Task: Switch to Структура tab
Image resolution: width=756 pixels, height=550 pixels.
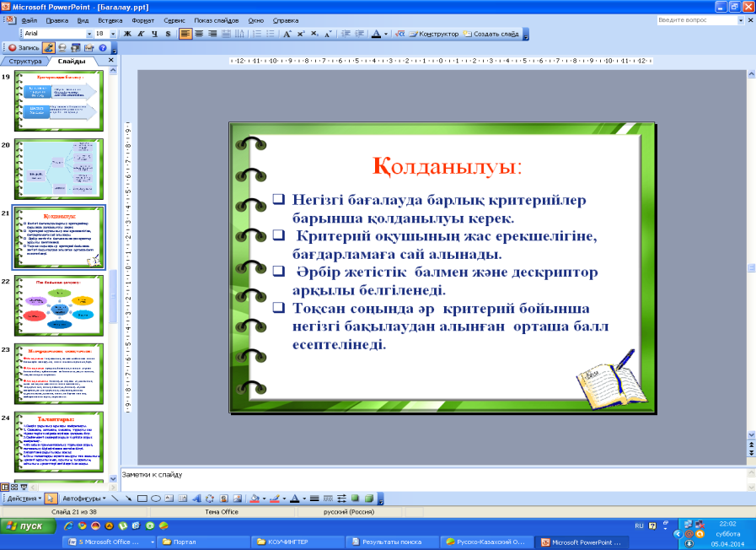Action: (x=25, y=62)
